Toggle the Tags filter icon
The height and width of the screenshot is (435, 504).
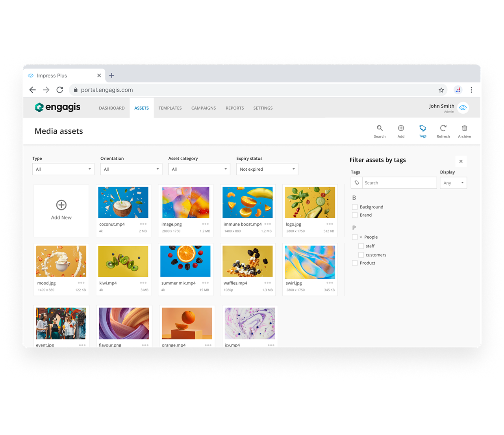pos(422,129)
